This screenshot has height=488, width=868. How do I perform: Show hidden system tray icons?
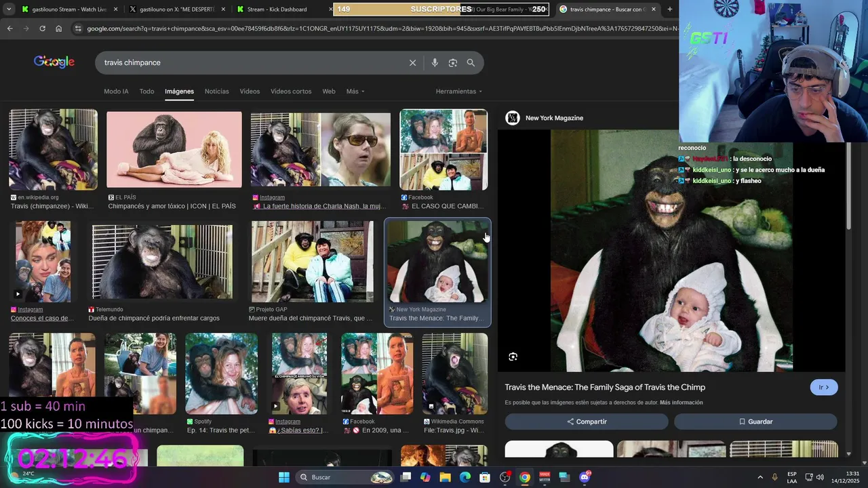coord(759,477)
